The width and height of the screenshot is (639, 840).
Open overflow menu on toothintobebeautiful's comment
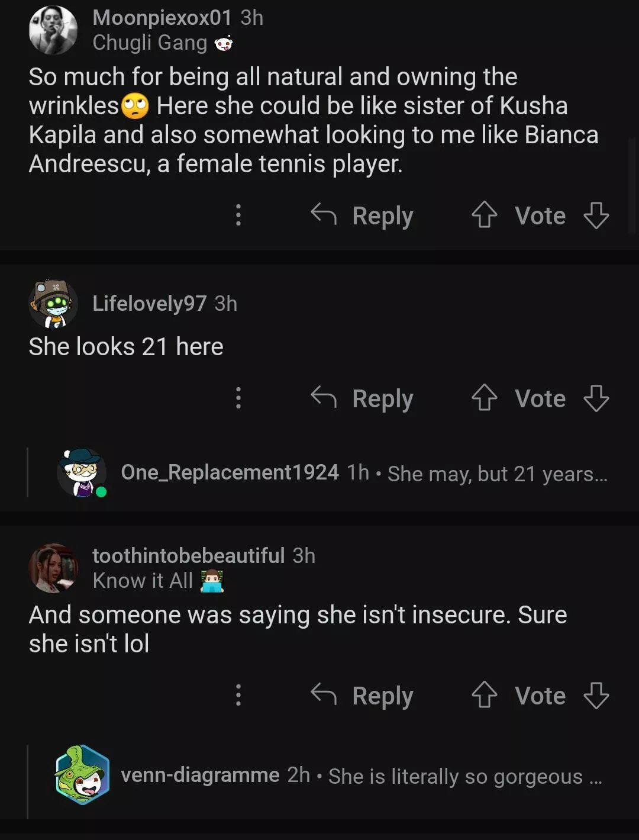[238, 695]
